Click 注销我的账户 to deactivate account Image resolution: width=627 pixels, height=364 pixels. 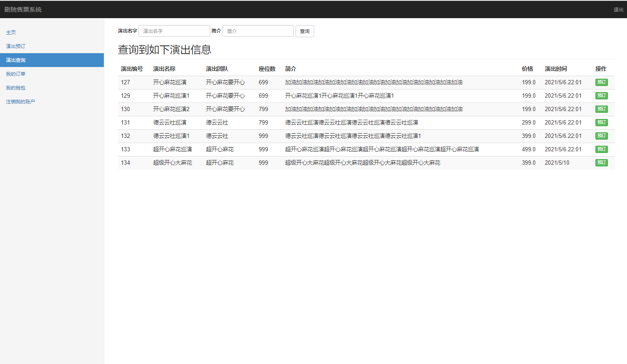(x=19, y=101)
